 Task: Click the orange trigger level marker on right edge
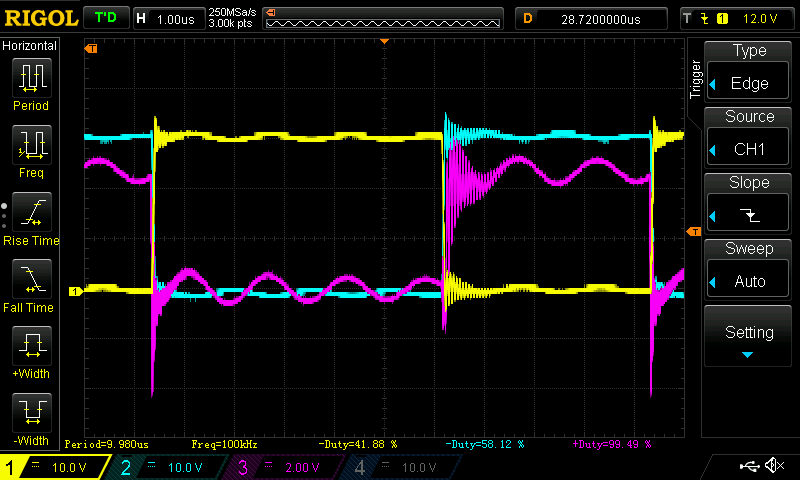694,232
